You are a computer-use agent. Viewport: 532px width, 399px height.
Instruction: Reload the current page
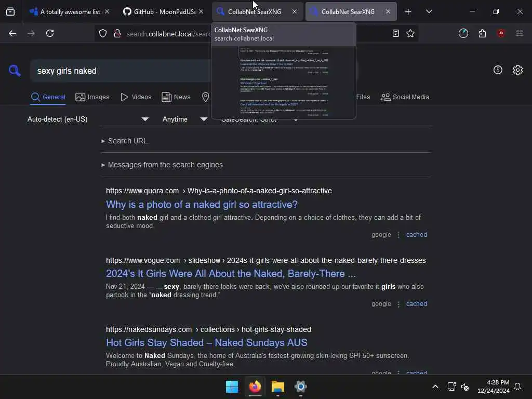point(50,33)
